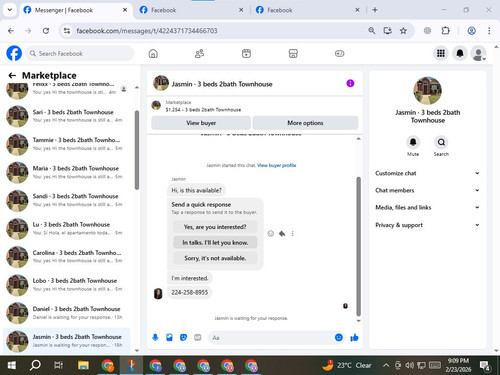This screenshot has height=375, width=500.
Task: Open the Chrome zoom magnifier icon
Action: [x=372, y=31]
